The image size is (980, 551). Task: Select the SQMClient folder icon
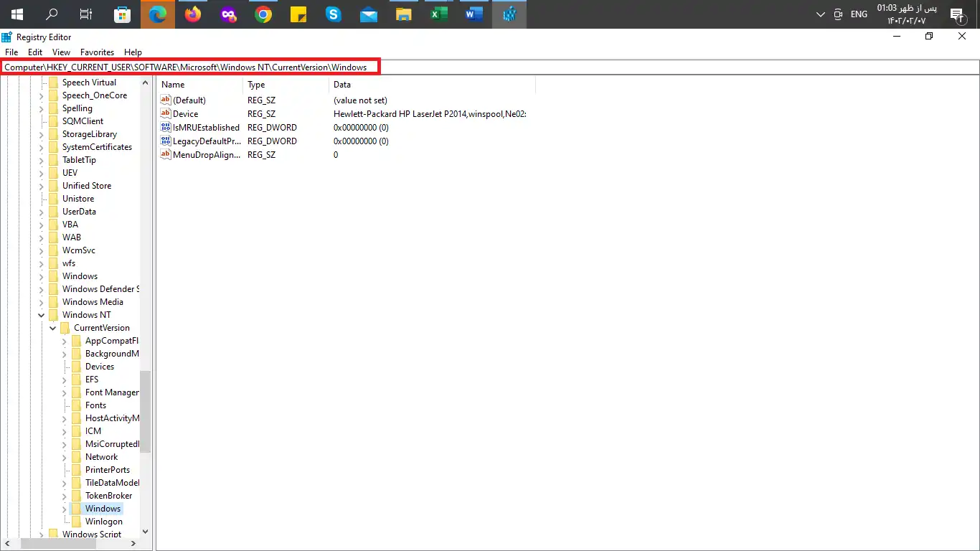53,121
